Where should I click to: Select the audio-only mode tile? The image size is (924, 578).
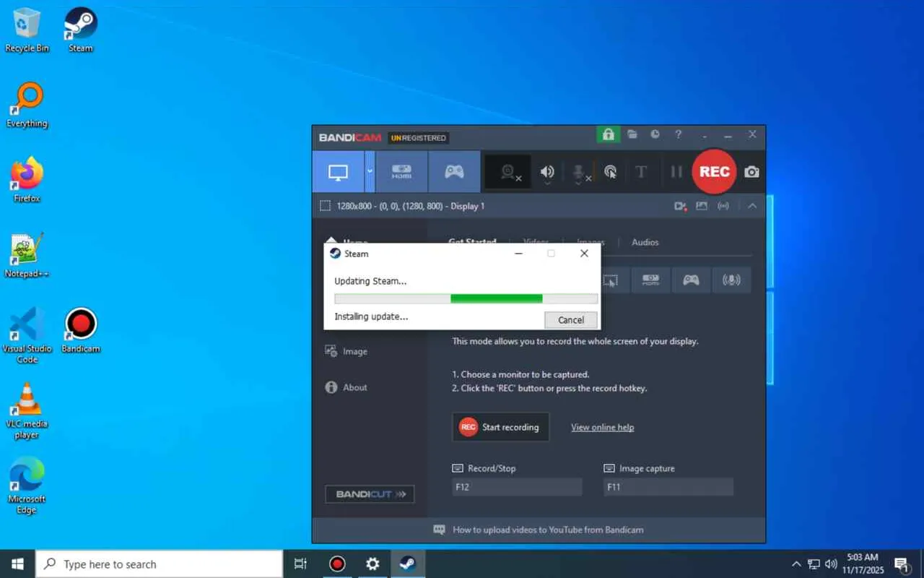[x=731, y=280]
